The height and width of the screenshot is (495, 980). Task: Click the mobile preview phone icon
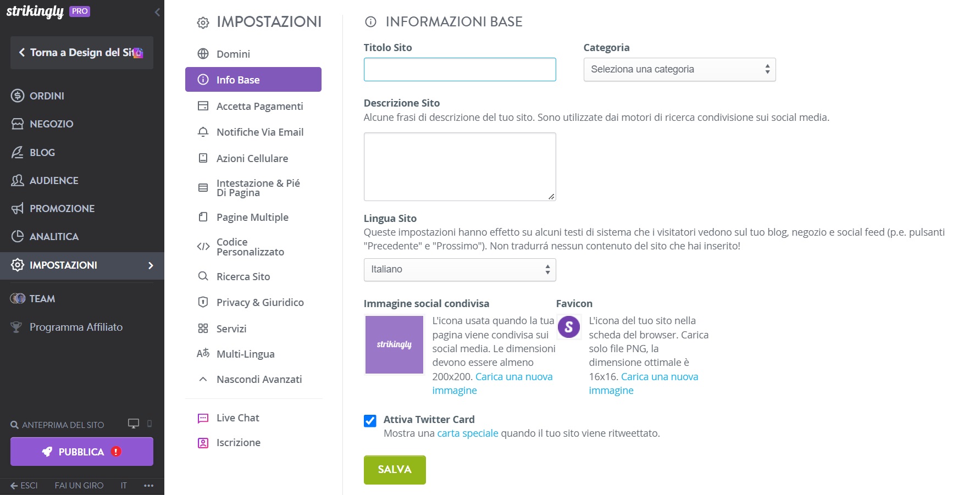(150, 424)
